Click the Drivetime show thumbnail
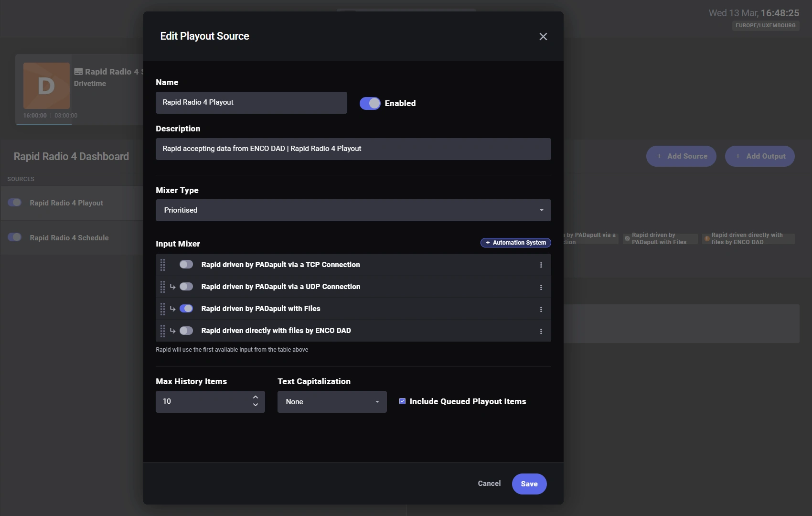Viewport: 812px width, 516px height. [x=46, y=86]
